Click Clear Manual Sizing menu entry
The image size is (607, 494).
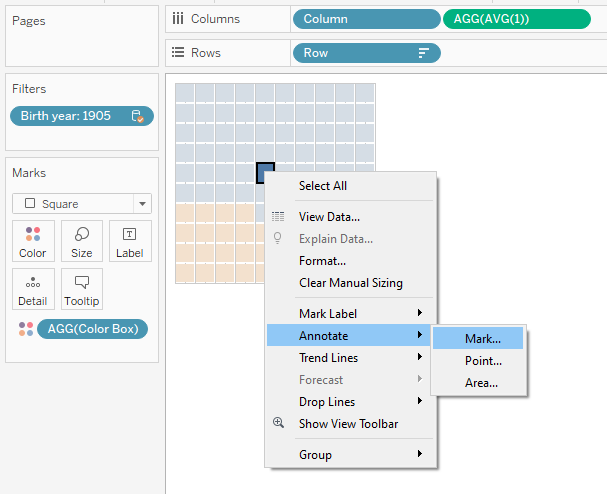point(352,283)
